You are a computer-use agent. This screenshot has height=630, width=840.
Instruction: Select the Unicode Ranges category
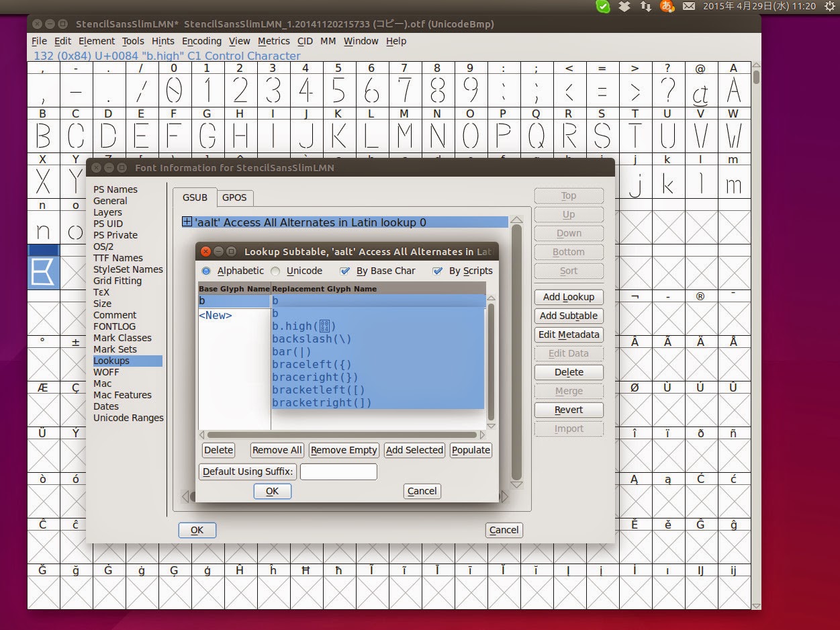click(128, 418)
